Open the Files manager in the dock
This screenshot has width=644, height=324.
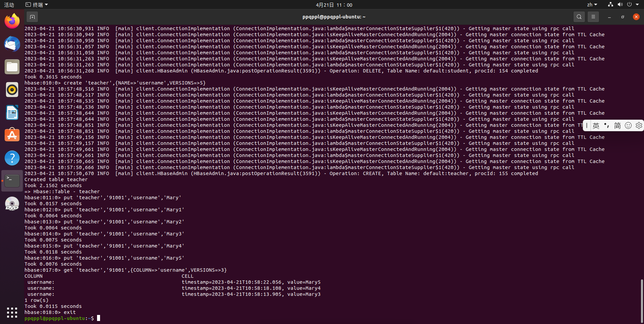[12, 67]
